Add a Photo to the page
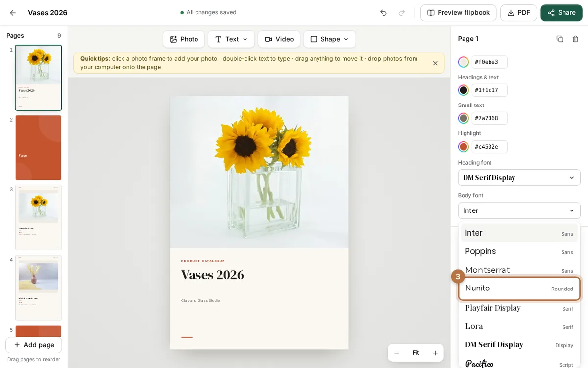The width and height of the screenshot is (588, 368). coord(184,39)
